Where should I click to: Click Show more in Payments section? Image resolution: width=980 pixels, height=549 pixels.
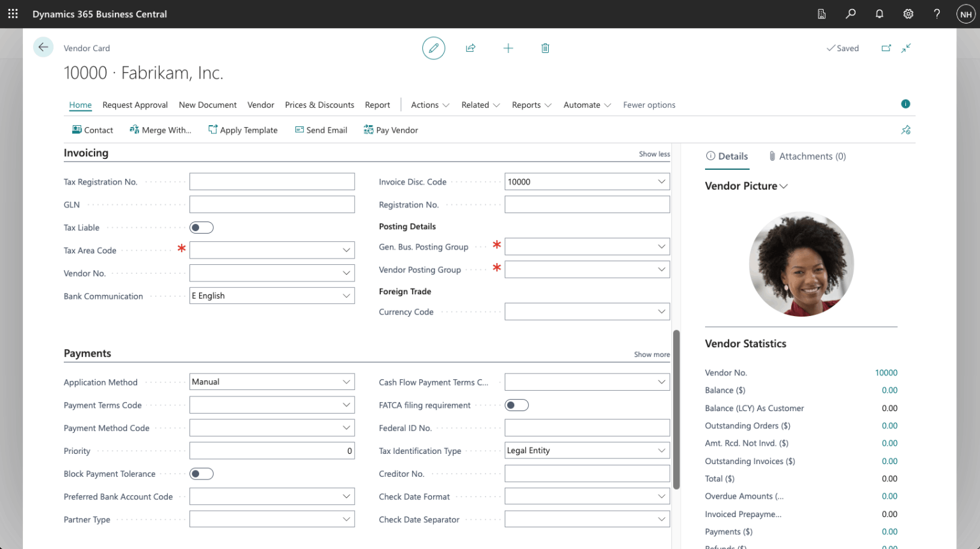[x=652, y=354]
